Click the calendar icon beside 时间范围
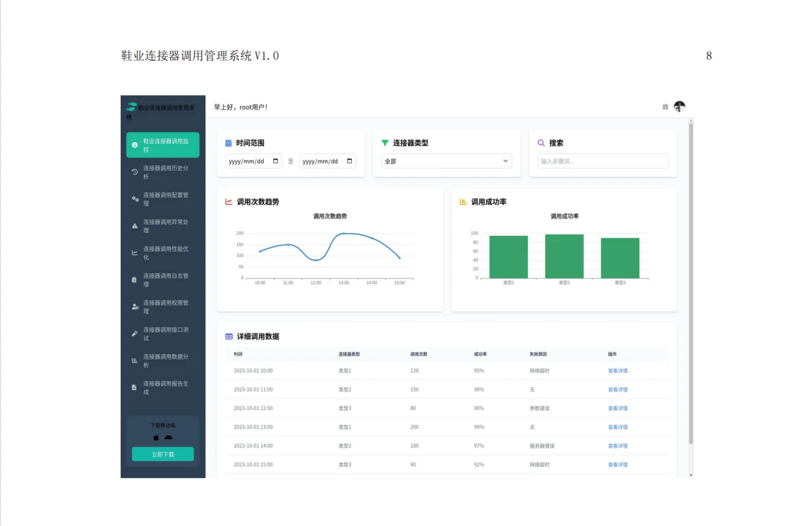 [x=228, y=143]
